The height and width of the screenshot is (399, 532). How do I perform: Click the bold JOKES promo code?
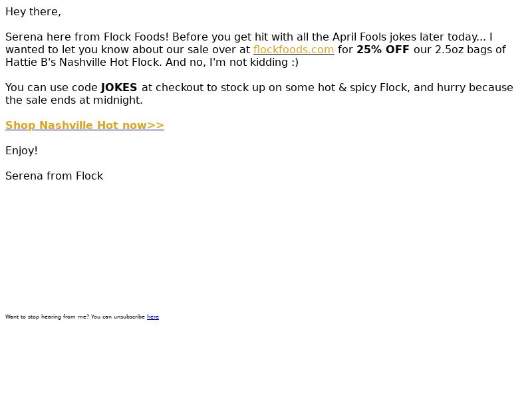(x=119, y=88)
